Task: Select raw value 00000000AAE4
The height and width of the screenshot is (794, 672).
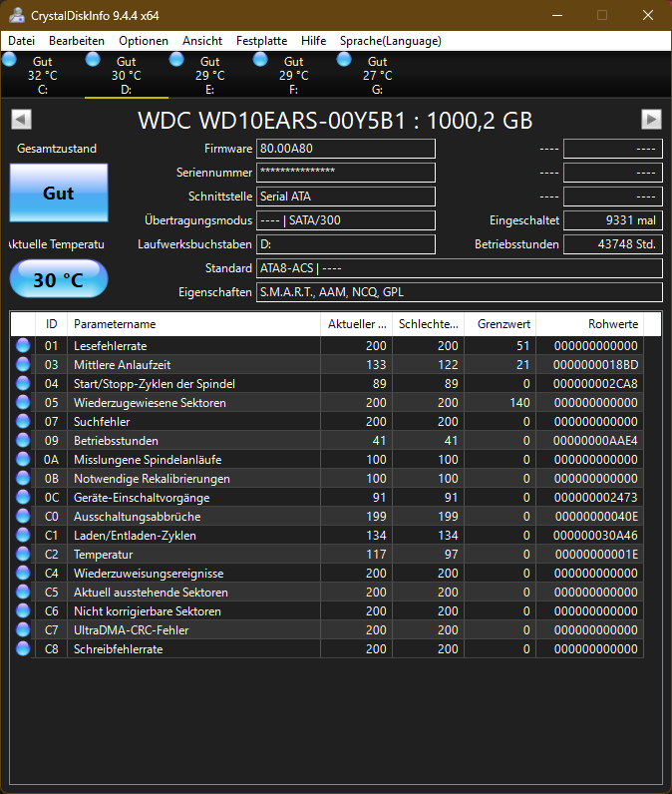Action: [595, 441]
